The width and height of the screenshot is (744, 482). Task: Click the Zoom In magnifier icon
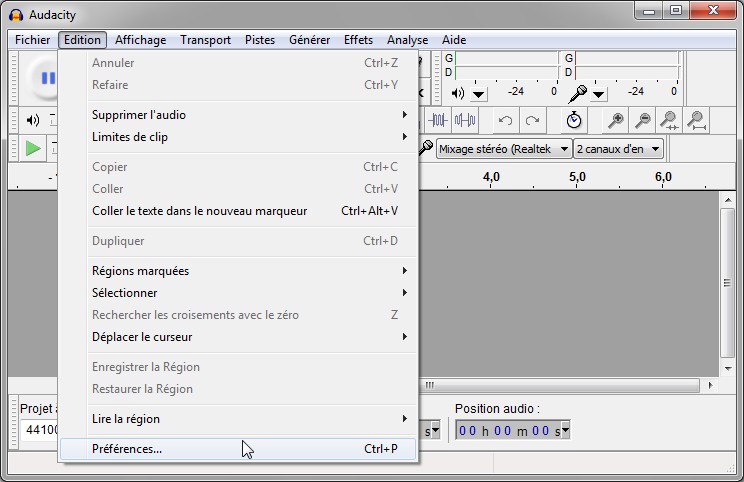[x=616, y=120]
